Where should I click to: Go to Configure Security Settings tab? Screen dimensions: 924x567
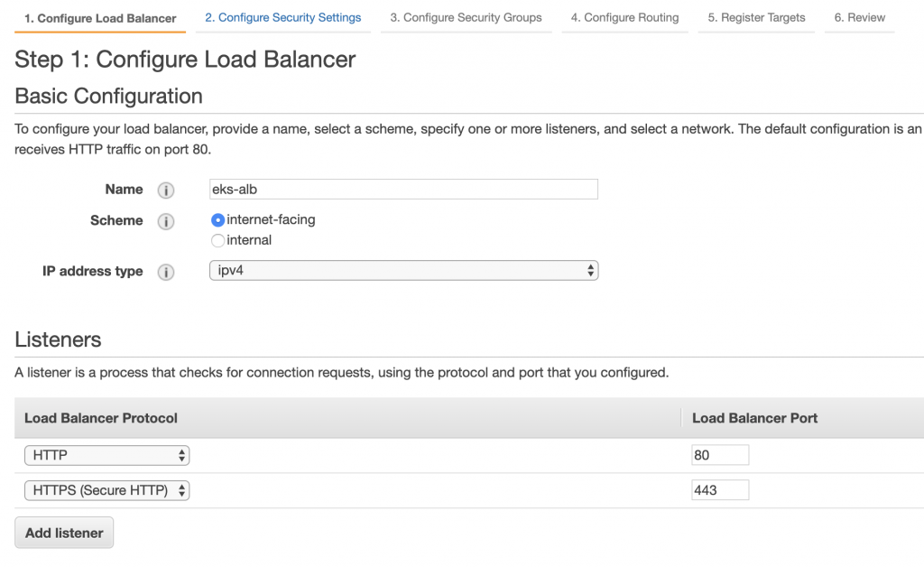282,17
